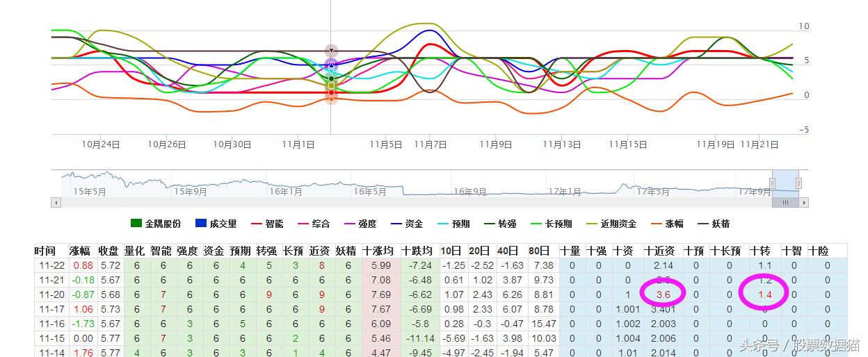Click the scrollbar thumb under the navigator

(785, 203)
